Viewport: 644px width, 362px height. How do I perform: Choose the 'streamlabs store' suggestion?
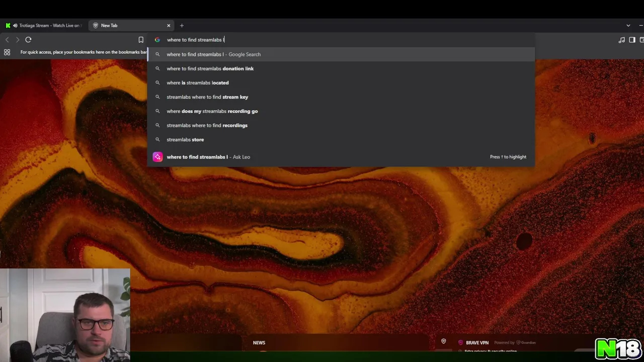coord(341,139)
